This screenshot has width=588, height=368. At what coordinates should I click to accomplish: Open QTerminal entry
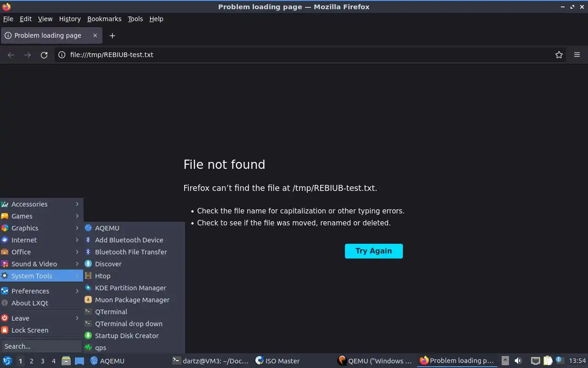pos(134,312)
